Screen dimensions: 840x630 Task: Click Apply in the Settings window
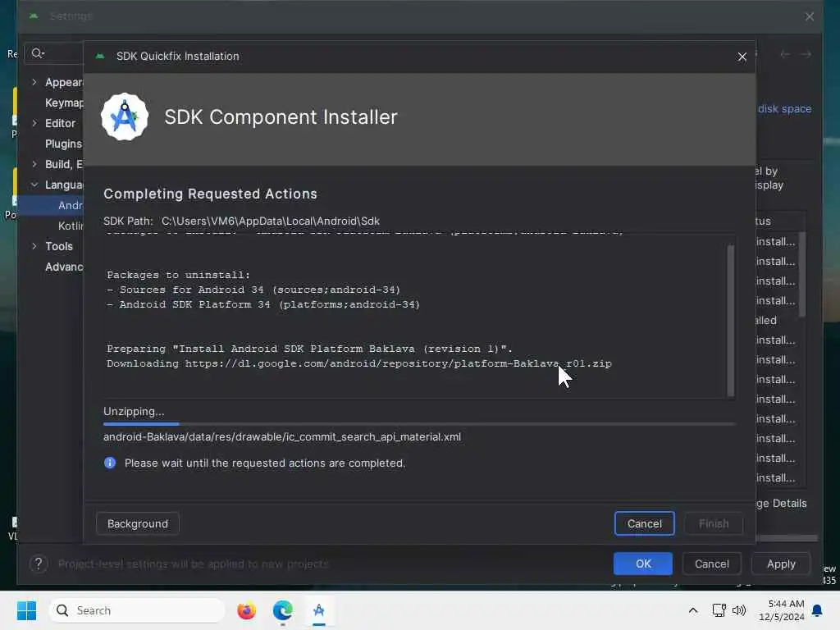[781, 564]
